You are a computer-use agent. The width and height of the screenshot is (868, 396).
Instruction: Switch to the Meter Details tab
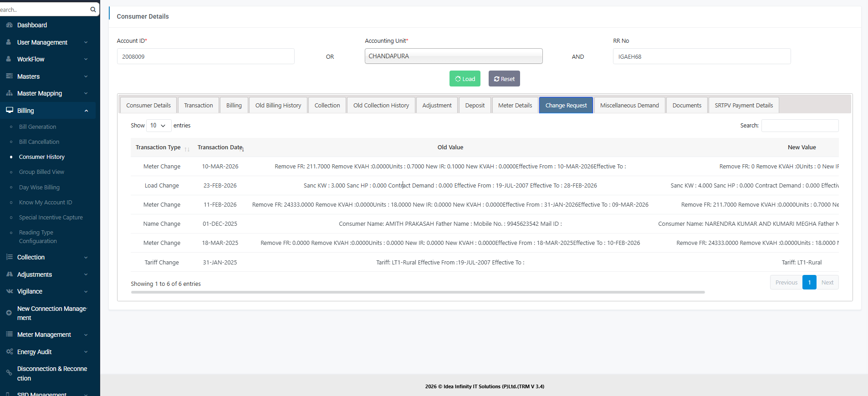coord(515,105)
